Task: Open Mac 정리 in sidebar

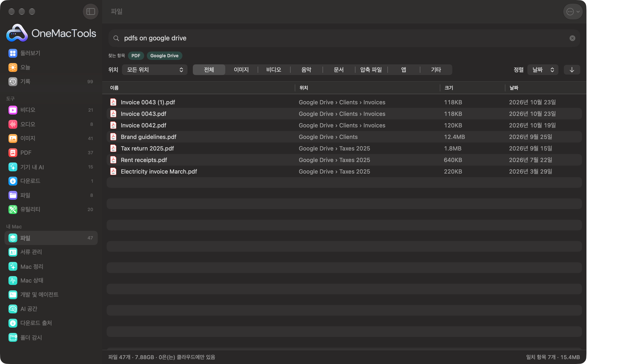Action: click(x=51, y=266)
